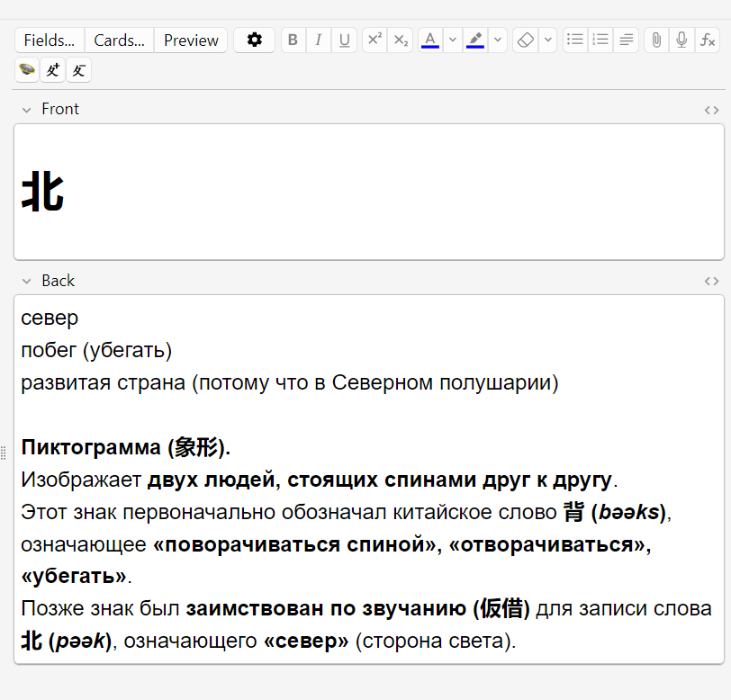Click the character-with-minus add-on icon
Image resolution: width=731 pixels, height=700 pixels.
pos(78,70)
